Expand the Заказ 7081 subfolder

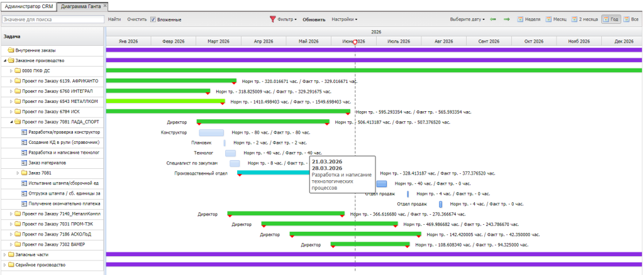point(18,173)
